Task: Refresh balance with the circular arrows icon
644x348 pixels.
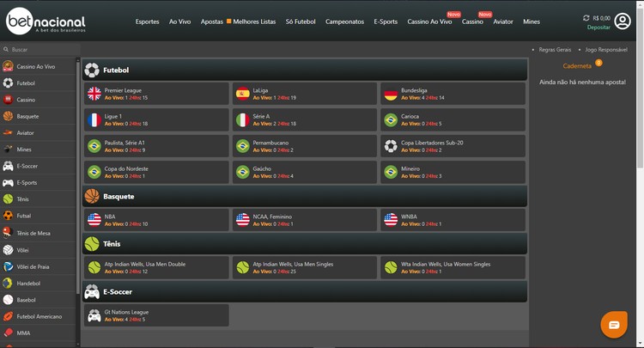Action: (586, 18)
